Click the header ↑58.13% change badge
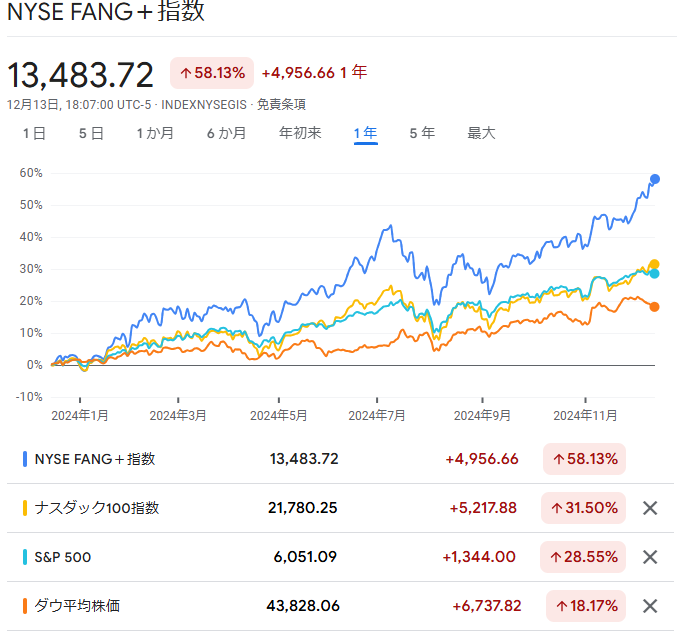 pyautogui.click(x=212, y=73)
